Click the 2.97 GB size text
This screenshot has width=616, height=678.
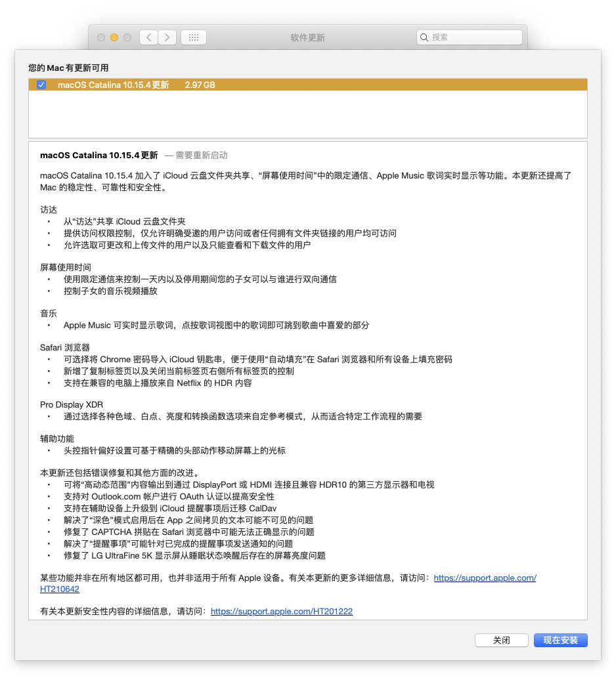click(x=200, y=85)
